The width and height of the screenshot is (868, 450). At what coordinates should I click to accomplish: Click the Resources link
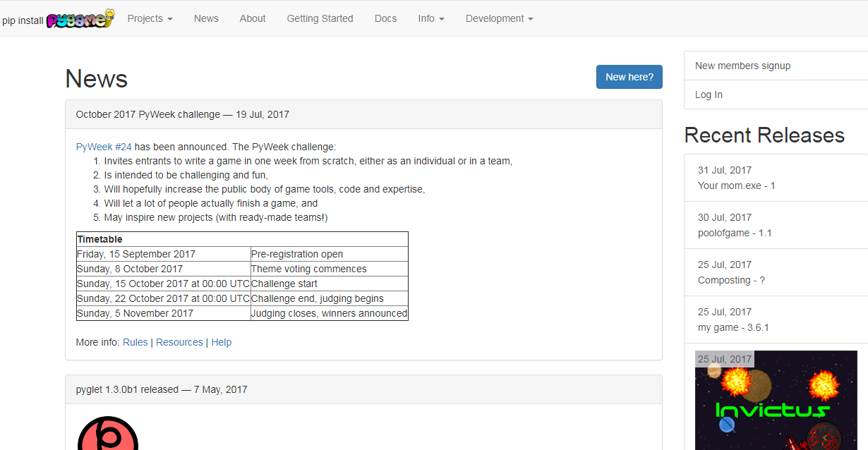click(179, 342)
